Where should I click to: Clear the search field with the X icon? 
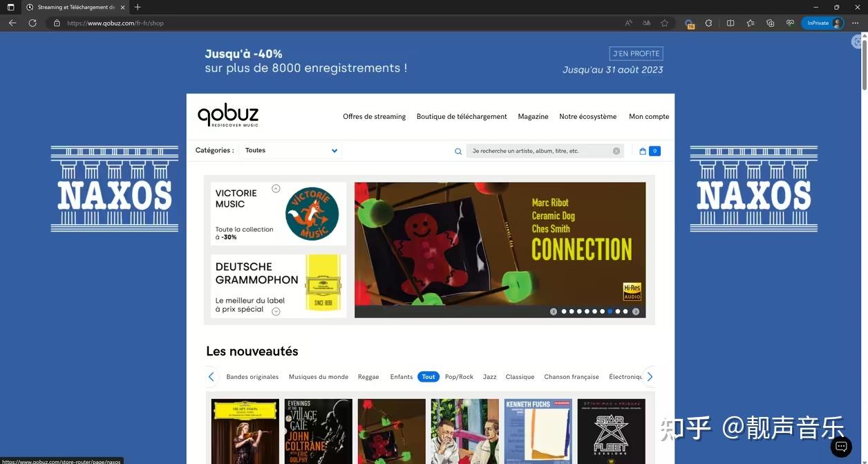[616, 151]
